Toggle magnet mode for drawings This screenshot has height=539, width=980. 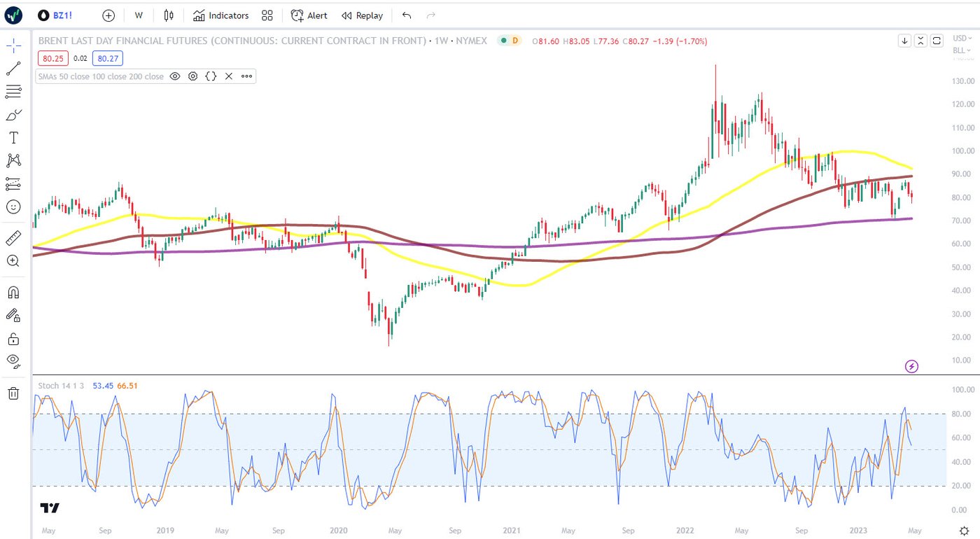pos(13,292)
